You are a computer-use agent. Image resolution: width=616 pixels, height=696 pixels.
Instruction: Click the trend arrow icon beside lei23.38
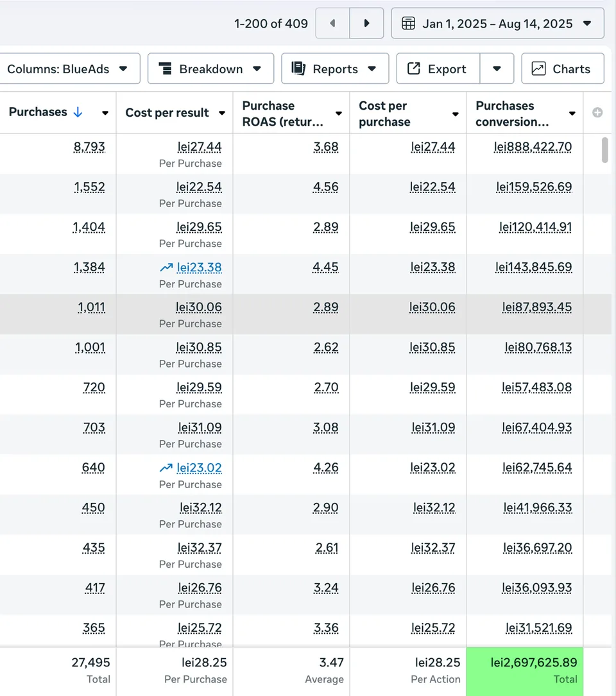coord(166,267)
